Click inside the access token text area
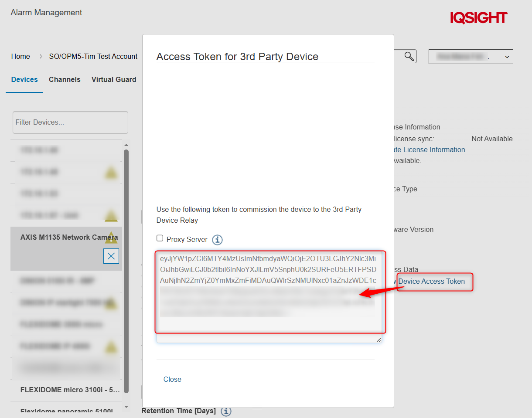This screenshot has height=418, width=532. click(x=269, y=296)
